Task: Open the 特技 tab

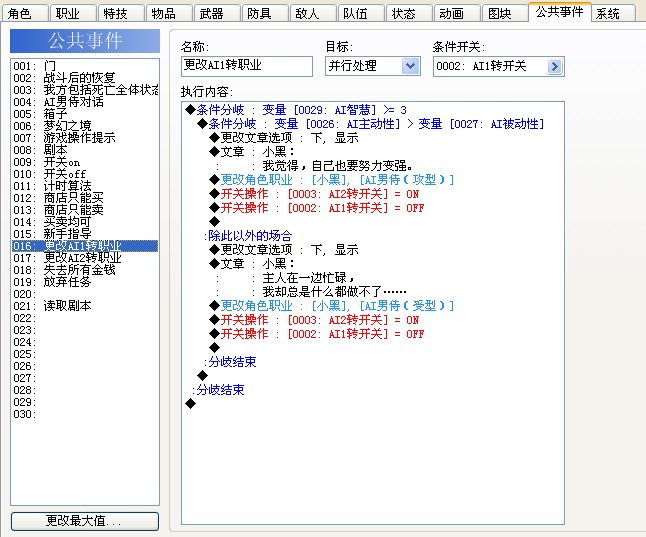Action: pos(121,13)
